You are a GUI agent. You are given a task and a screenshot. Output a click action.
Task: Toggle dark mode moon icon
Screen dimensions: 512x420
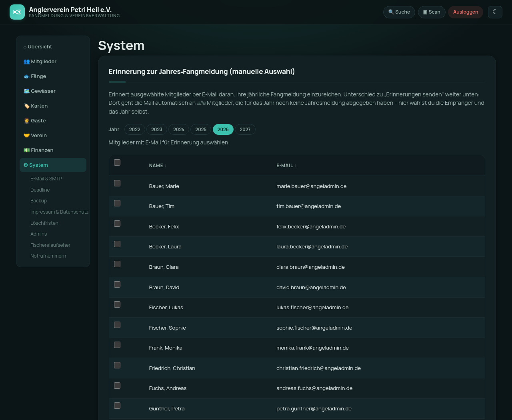pos(495,12)
